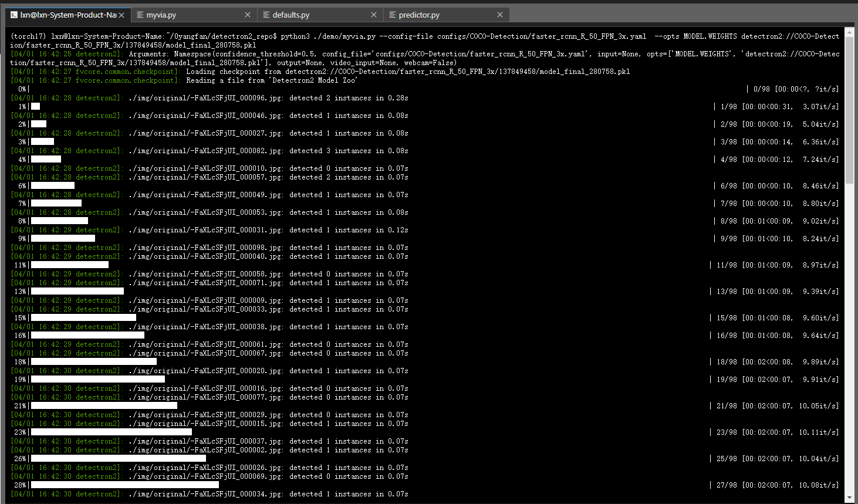Switch to the defaults.py tab
The height and width of the screenshot is (504, 858).
tap(320, 15)
